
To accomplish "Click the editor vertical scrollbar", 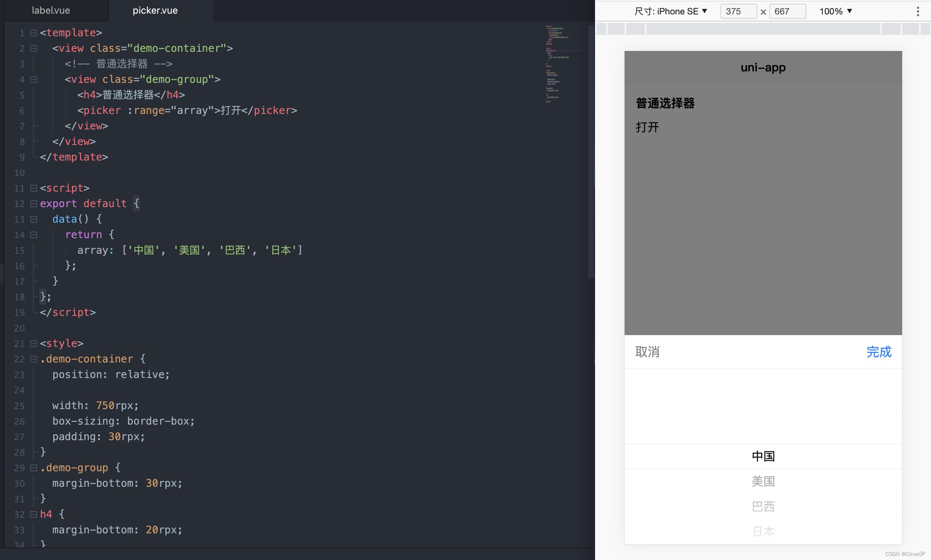I will [591, 151].
